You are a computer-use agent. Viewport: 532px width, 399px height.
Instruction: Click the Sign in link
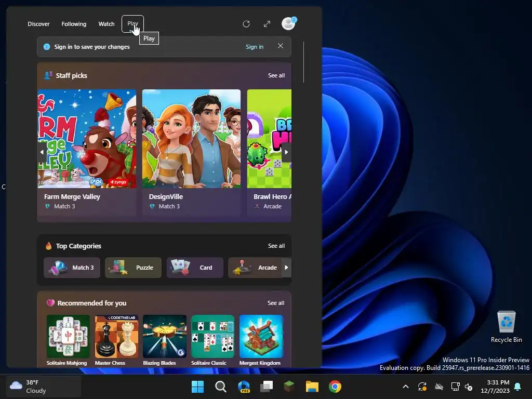pos(255,47)
